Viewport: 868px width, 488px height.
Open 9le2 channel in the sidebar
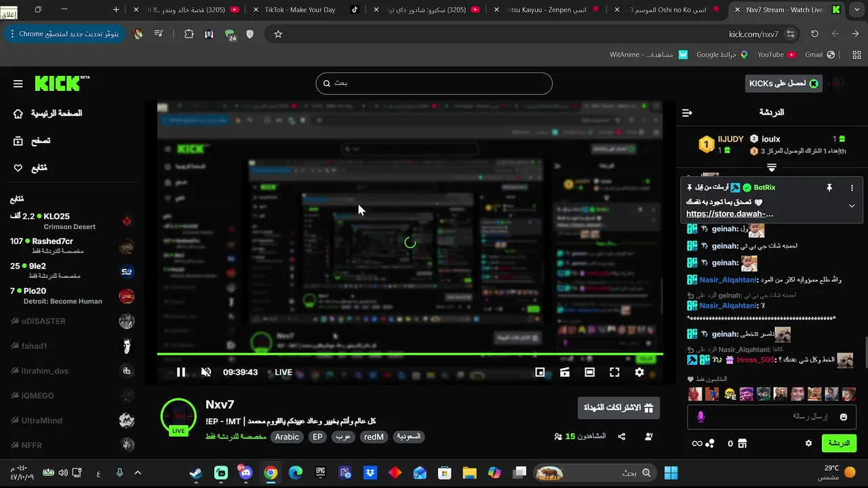pos(71,271)
